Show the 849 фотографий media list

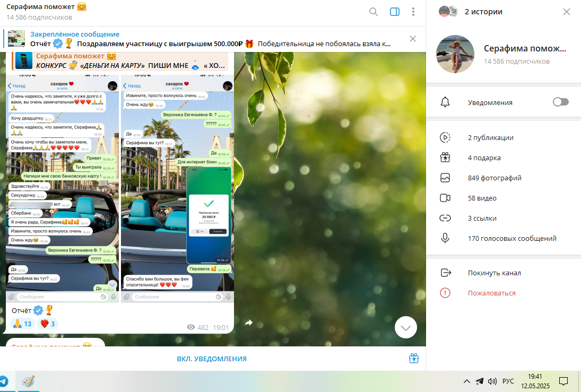pyautogui.click(x=494, y=178)
